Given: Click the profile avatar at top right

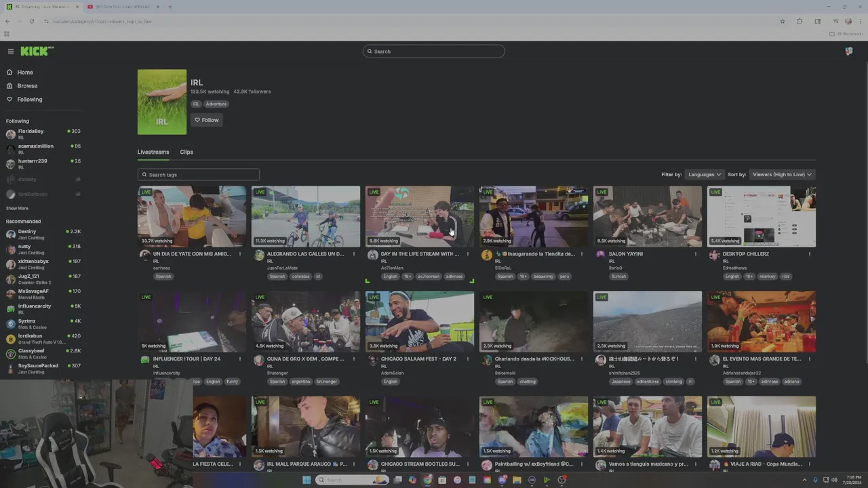Looking at the screenshot, I should 848,52.
